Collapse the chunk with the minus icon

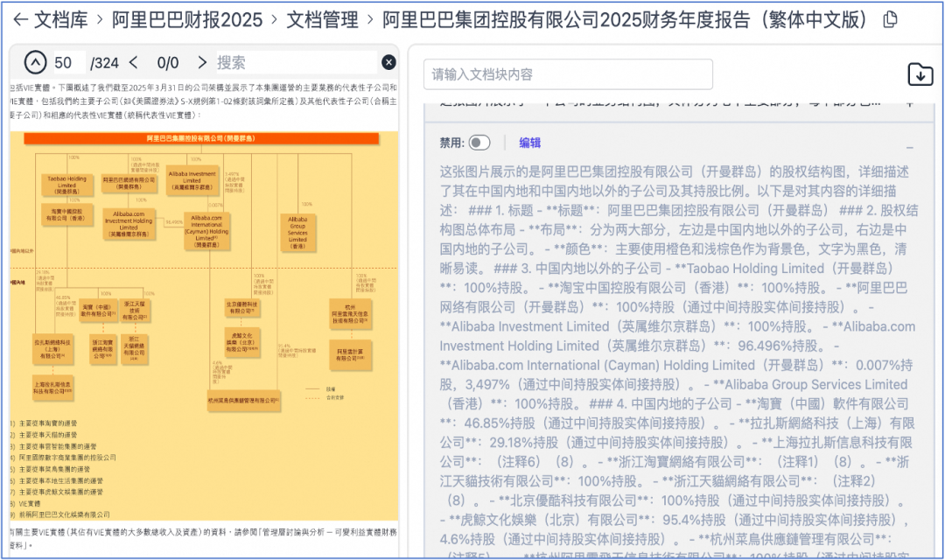tap(909, 148)
